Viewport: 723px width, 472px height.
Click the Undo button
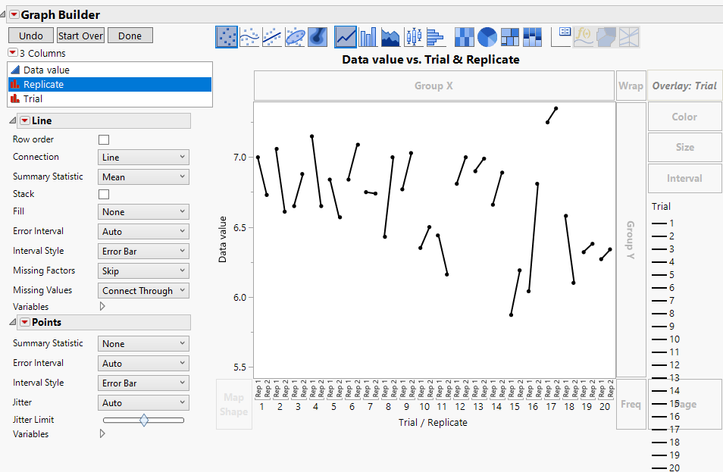click(31, 35)
